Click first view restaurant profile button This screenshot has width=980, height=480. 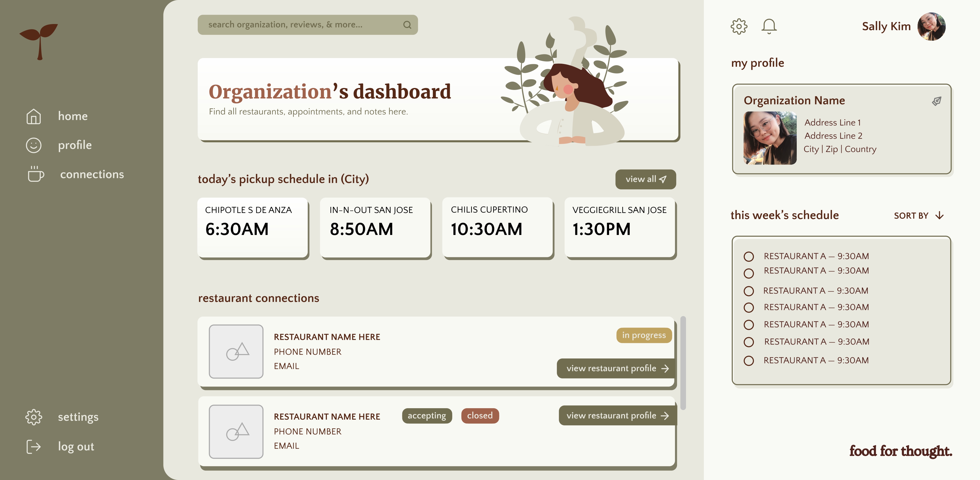pos(616,368)
